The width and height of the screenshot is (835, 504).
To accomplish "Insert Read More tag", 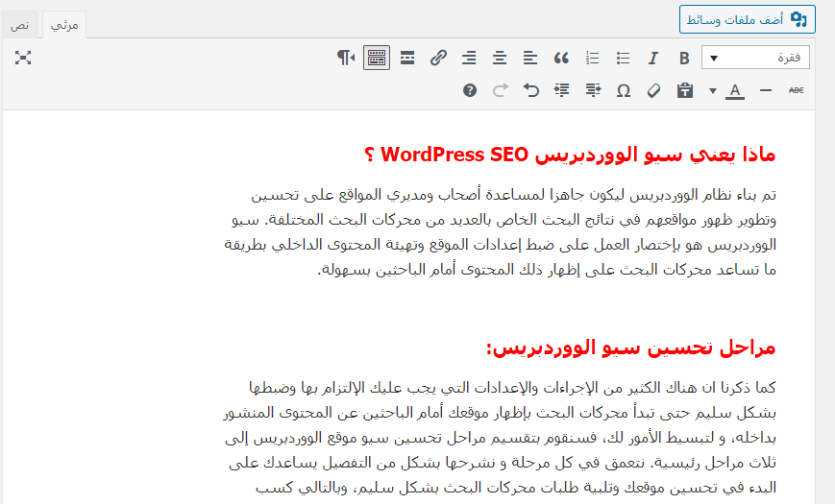I will click(407, 58).
